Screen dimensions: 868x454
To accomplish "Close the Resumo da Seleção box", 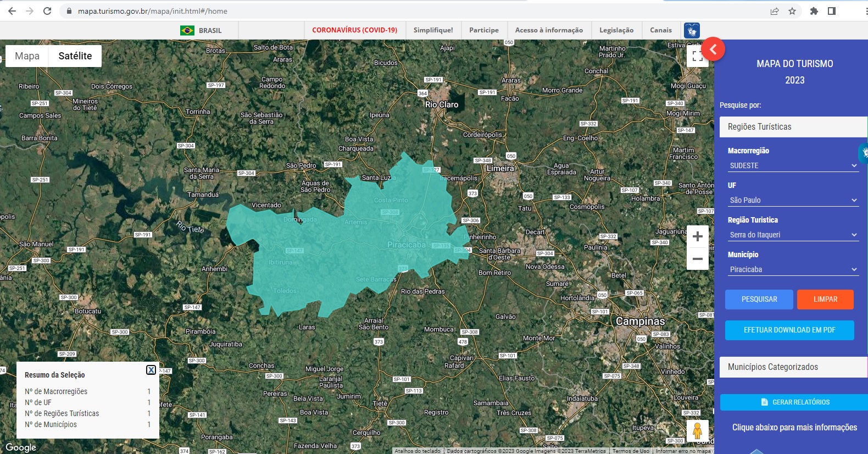I will 151,370.
